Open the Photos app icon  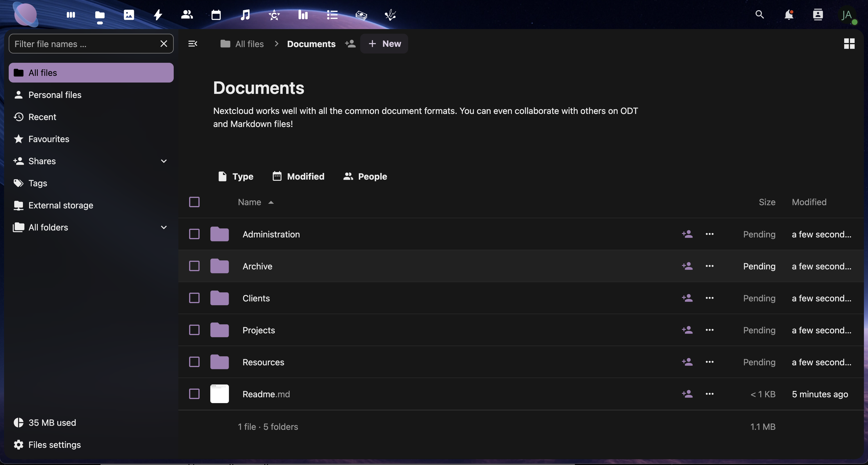point(129,15)
